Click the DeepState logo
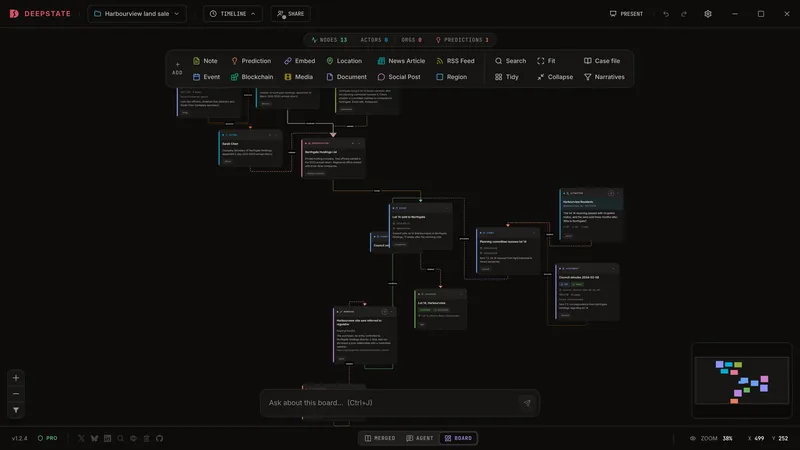 [40, 14]
